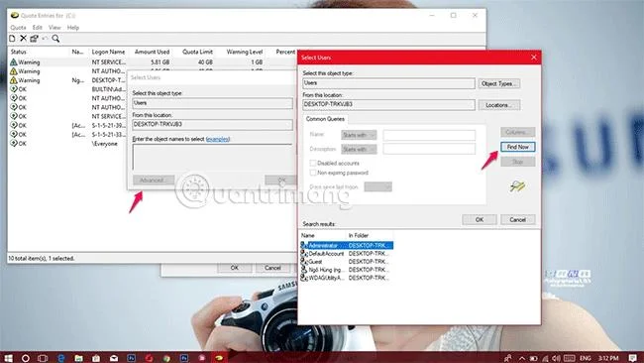Open the Help menu in Quota Entries
The width and height of the screenshot is (644, 363).
click(73, 28)
